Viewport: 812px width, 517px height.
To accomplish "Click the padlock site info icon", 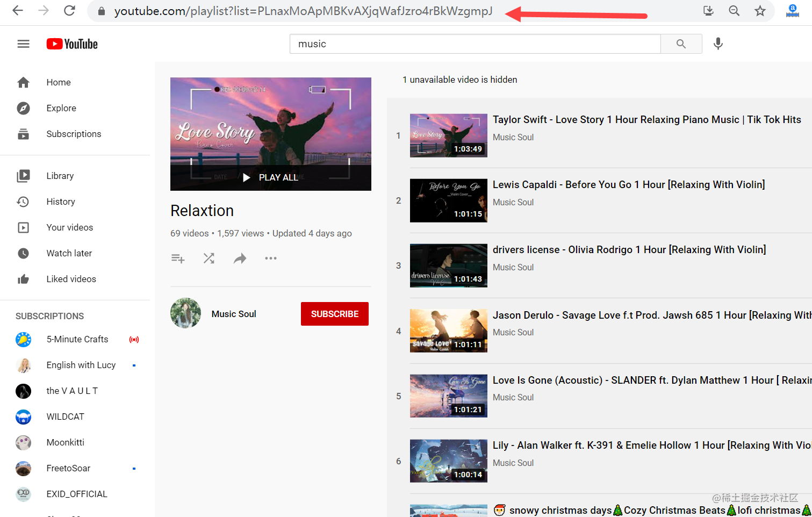I will pyautogui.click(x=102, y=11).
